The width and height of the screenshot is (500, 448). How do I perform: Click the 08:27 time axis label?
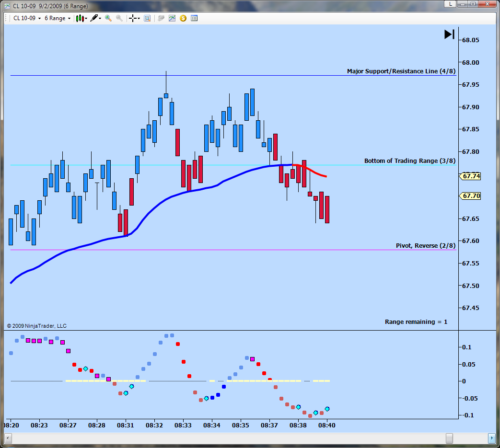pos(68,425)
